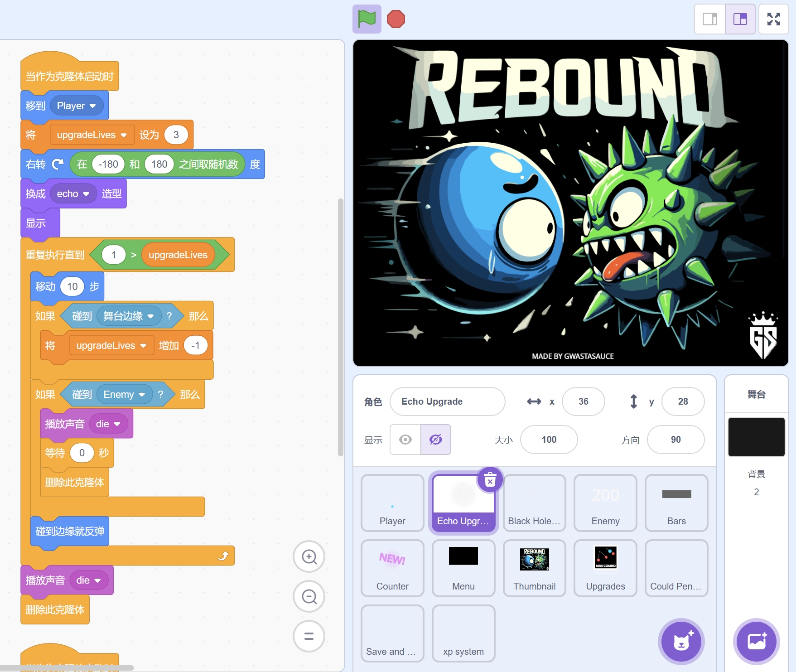
Task: Open the Player dropdown in move-to block
Action: 77,106
